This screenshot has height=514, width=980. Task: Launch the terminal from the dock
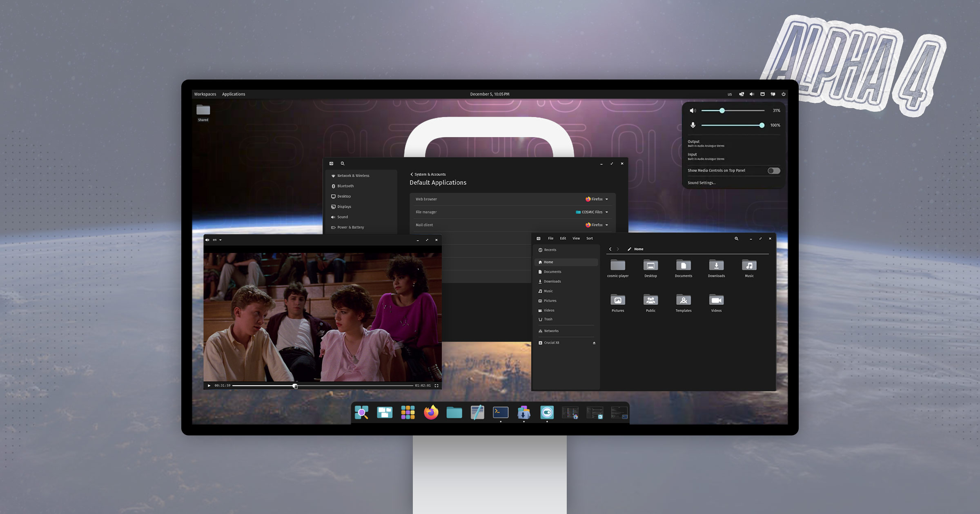[501, 412]
